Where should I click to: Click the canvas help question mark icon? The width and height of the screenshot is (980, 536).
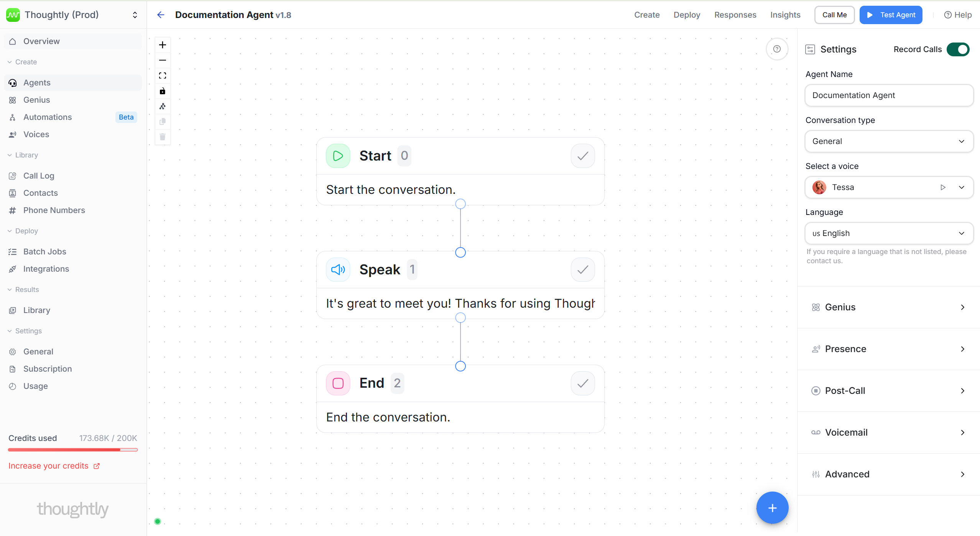tap(777, 49)
